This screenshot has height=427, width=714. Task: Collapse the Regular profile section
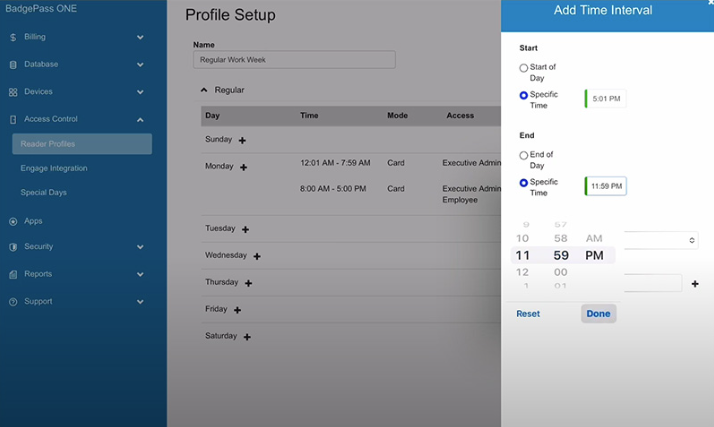coord(205,90)
